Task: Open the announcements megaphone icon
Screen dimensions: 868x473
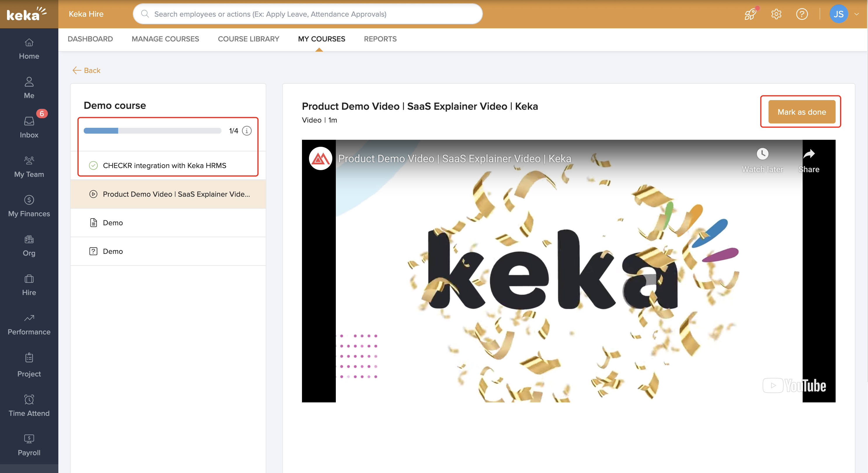Action: pos(750,14)
